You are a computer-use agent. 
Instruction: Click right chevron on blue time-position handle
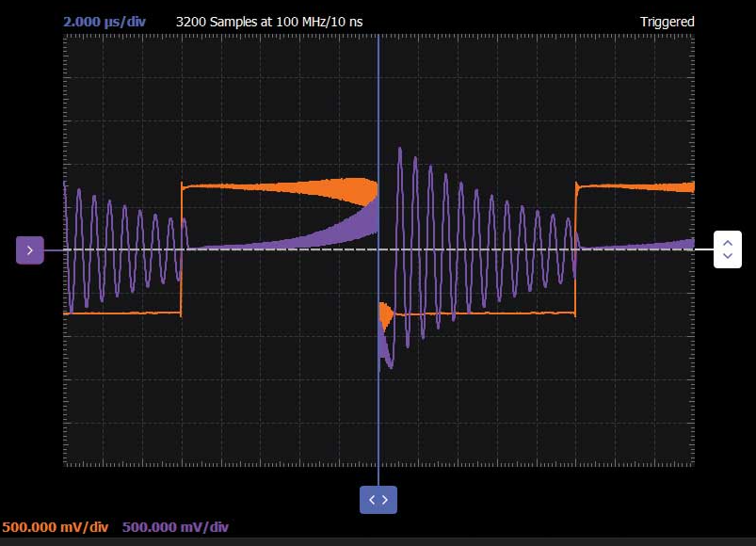385,500
